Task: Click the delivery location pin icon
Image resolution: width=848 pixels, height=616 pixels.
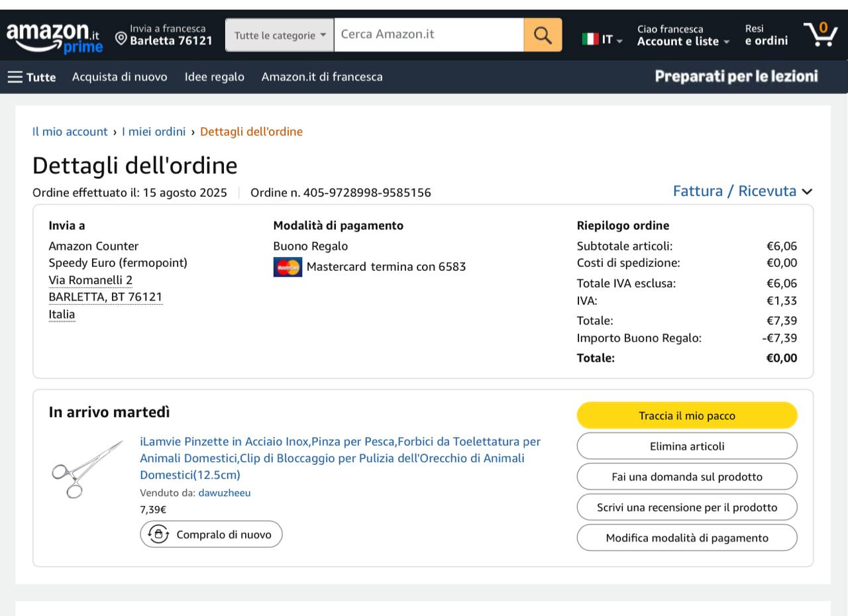Action: 121,37
